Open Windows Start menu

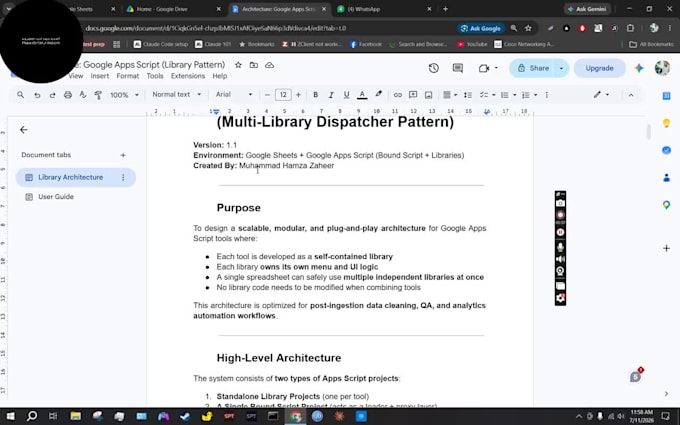10,416
